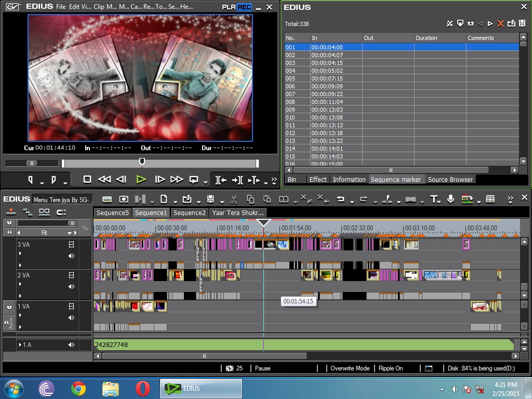Click the Copy icon on the timeline toolbar
Viewport: 532px width, 399px height.
click(x=250, y=199)
